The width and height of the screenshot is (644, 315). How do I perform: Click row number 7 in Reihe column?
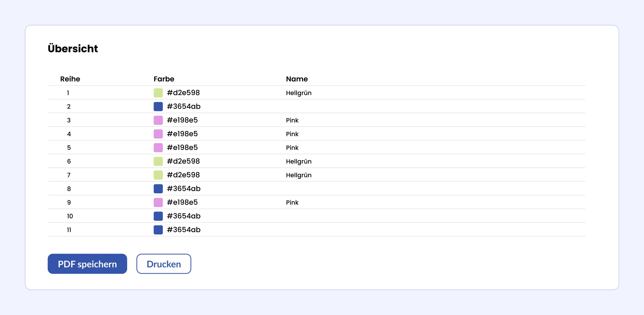click(x=69, y=175)
